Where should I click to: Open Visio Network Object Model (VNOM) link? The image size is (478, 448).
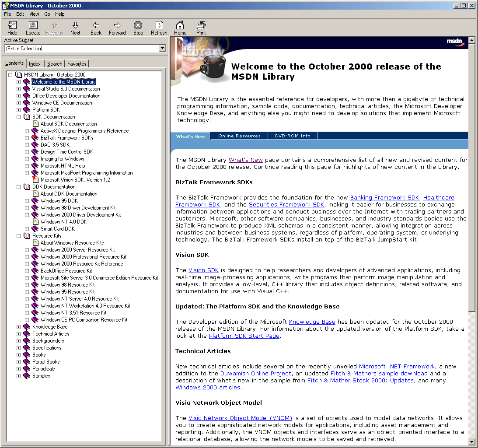pos(240,418)
